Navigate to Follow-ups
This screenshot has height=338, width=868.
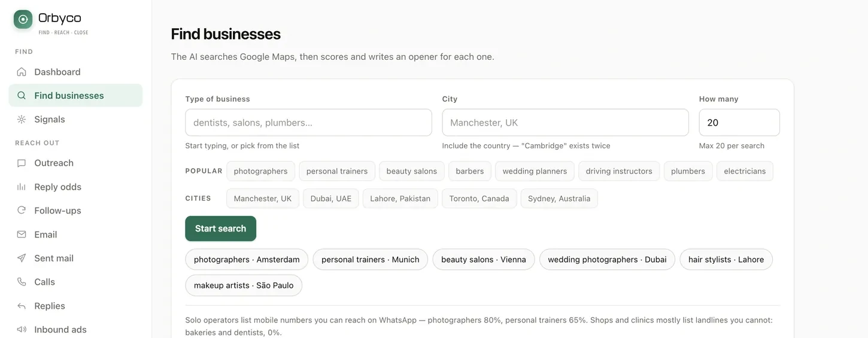click(75, 211)
